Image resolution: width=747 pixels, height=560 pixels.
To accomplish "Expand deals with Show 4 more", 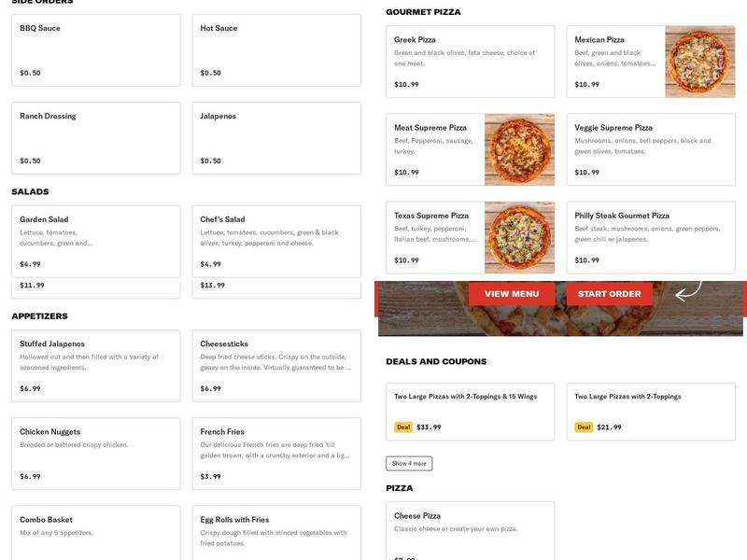I will (x=409, y=463).
